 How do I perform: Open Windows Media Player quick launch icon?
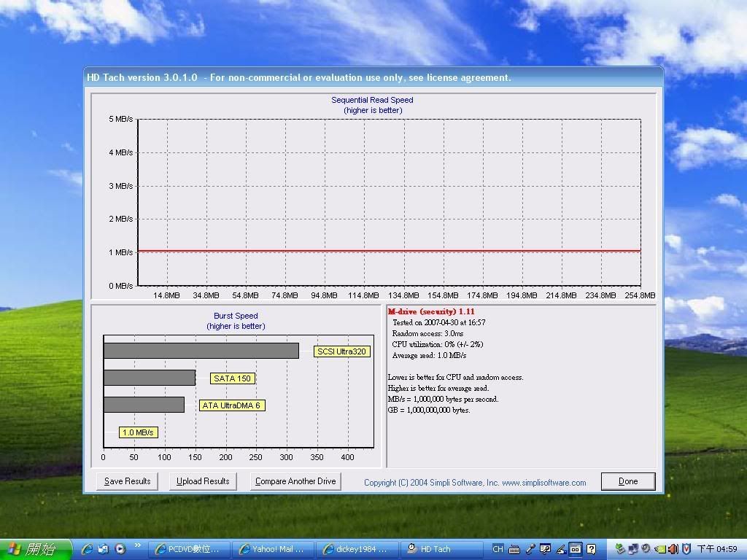[x=120, y=549]
